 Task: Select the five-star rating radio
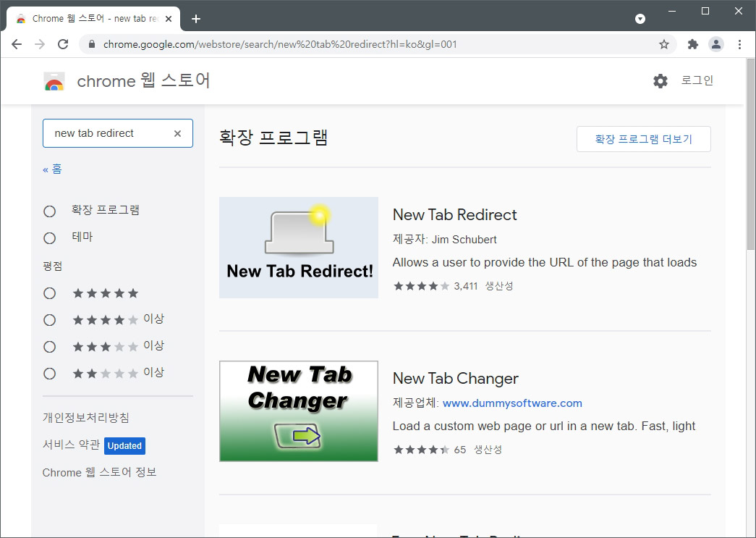coord(50,293)
